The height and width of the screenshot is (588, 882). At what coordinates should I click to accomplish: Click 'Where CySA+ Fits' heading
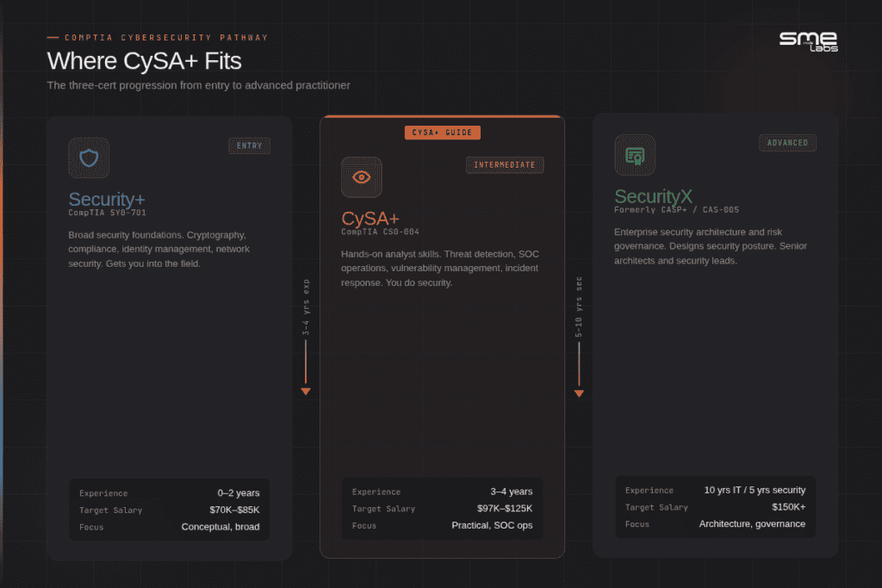click(144, 61)
